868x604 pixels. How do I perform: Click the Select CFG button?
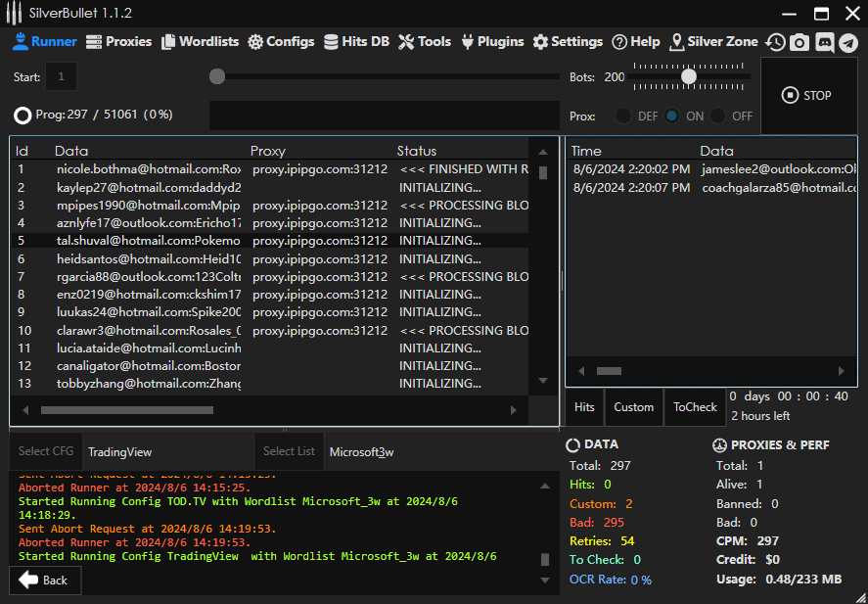click(x=46, y=451)
